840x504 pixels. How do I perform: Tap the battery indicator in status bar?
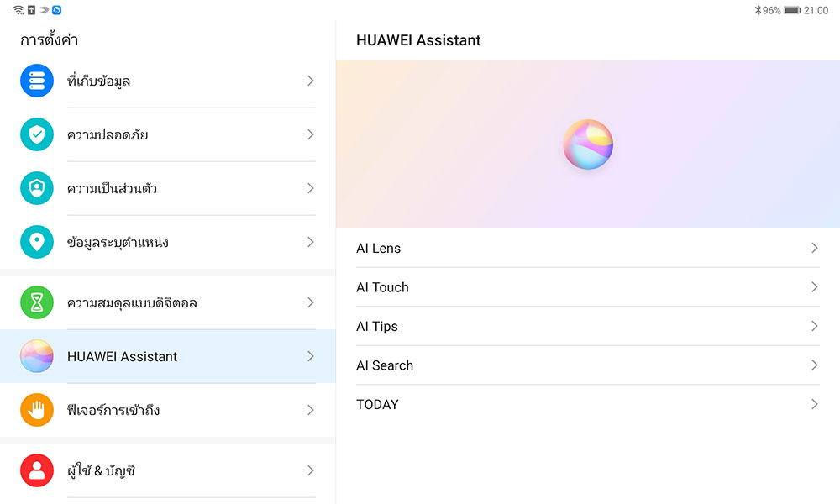point(791,10)
